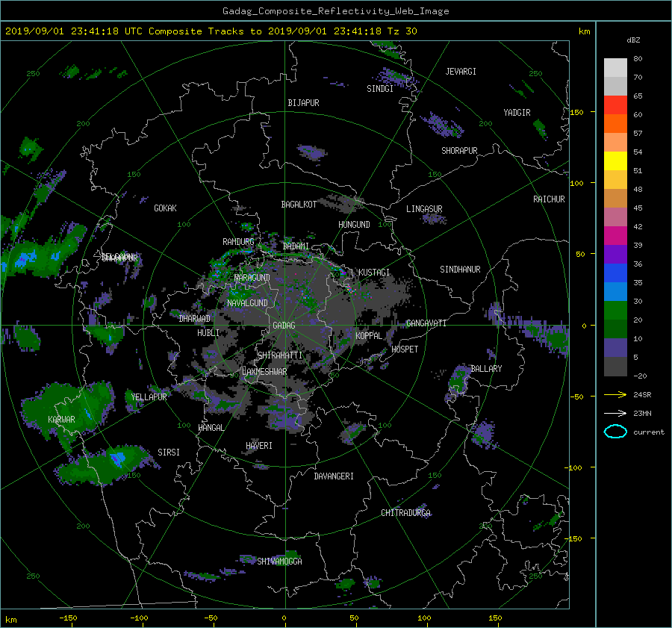Click the BALLARY label
The width and height of the screenshot is (672, 628).
click(x=486, y=369)
